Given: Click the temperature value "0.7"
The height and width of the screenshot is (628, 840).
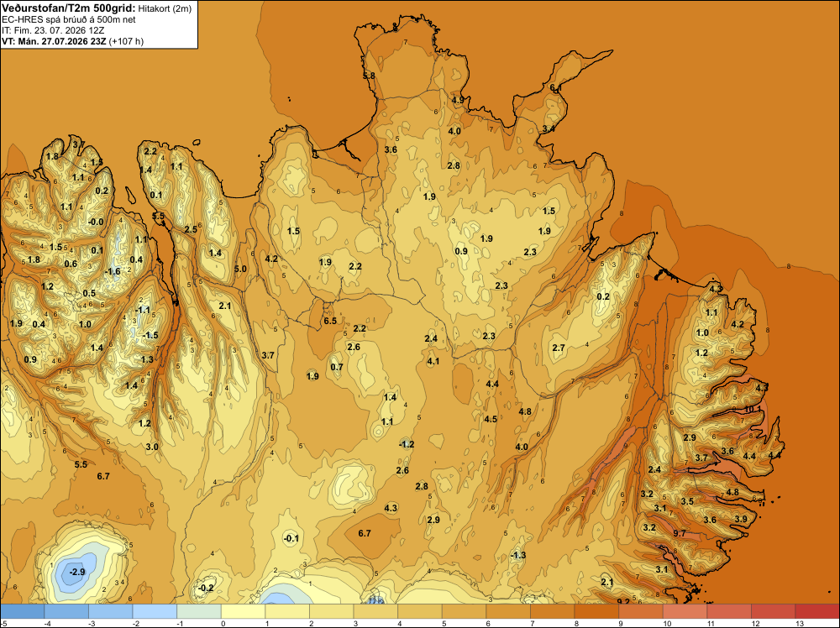Looking at the screenshot, I should pos(337,367).
